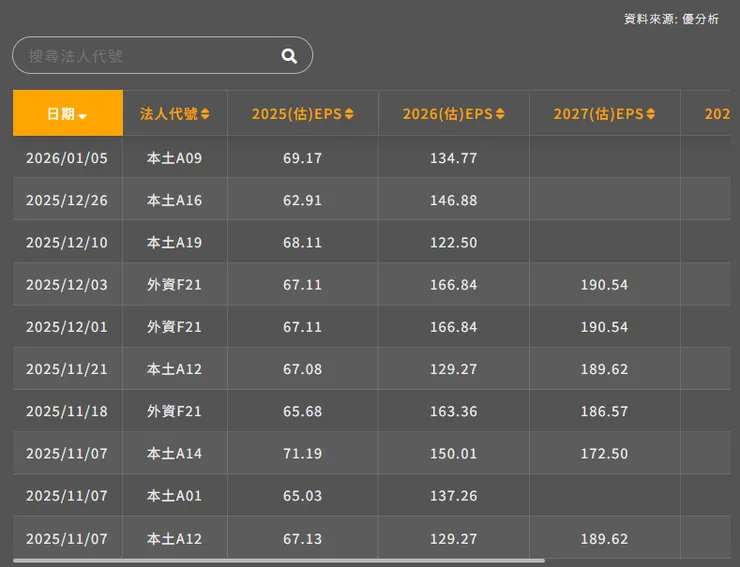Click 資料來源: 優分析 source label
This screenshot has height=567, width=740.
[x=671, y=19]
